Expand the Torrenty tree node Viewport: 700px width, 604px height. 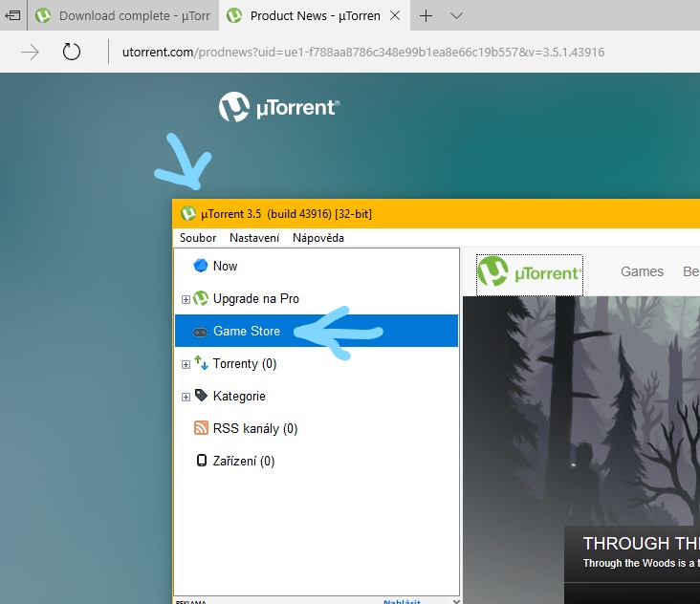pyautogui.click(x=186, y=364)
